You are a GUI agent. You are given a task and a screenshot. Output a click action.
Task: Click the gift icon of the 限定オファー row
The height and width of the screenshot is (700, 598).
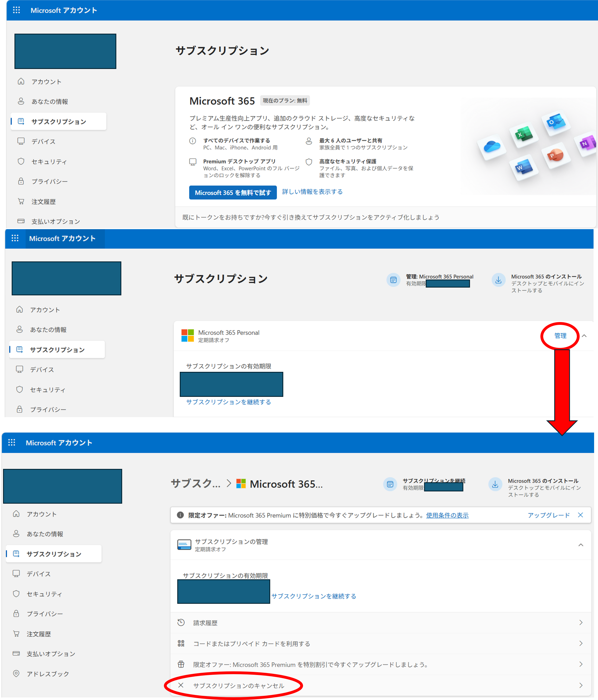tap(181, 664)
